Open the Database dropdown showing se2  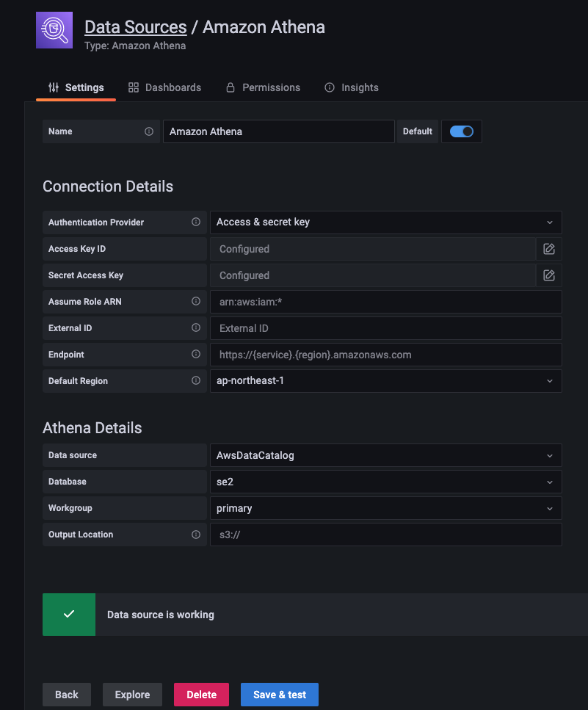pos(385,482)
